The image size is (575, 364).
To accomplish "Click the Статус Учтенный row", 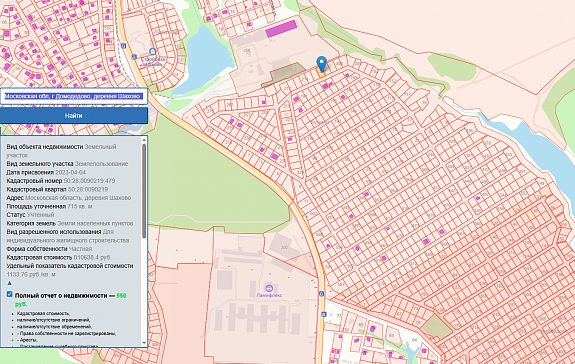I will pos(30,215).
